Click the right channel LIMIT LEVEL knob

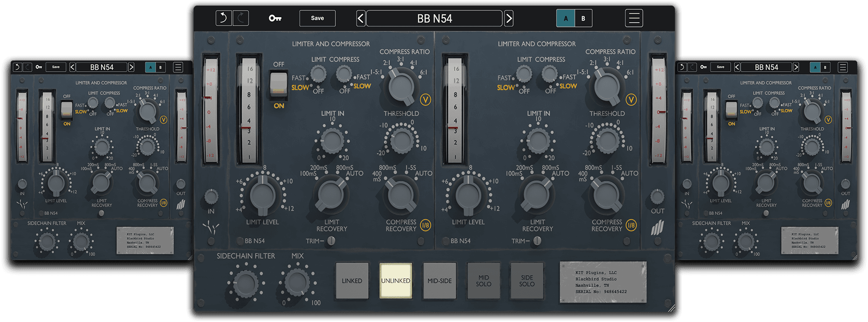(x=468, y=196)
